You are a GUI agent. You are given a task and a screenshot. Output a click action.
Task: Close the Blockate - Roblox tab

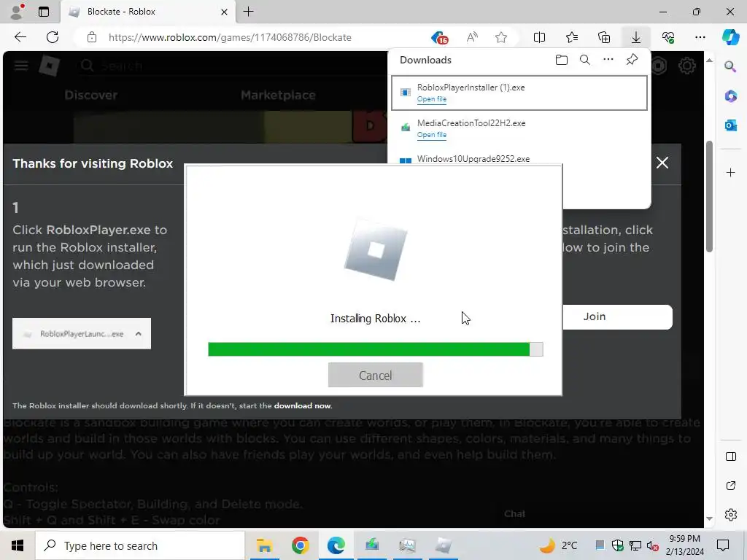click(224, 12)
